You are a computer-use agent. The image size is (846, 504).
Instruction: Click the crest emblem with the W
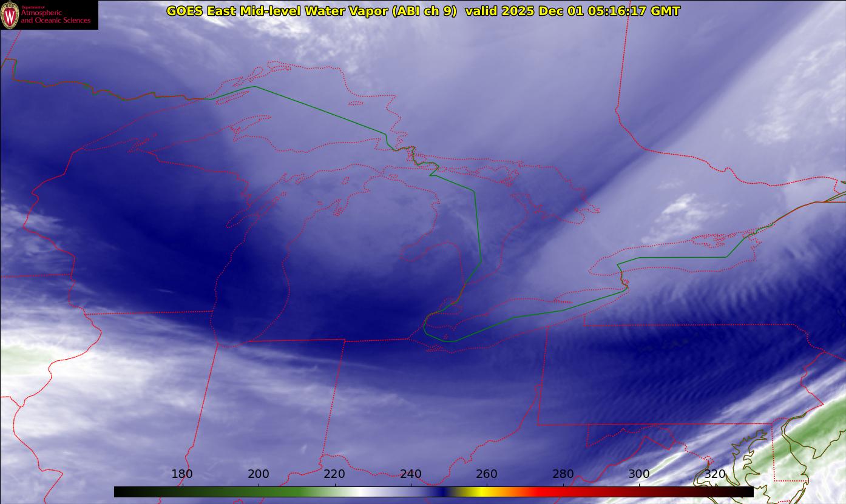tap(10, 15)
